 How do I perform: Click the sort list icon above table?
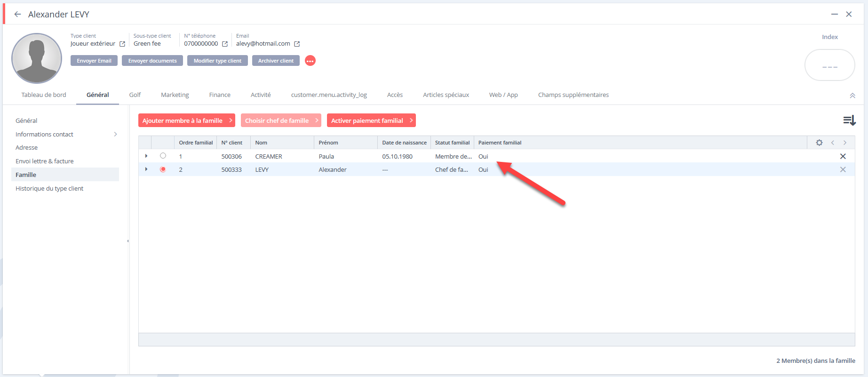pos(849,120)
